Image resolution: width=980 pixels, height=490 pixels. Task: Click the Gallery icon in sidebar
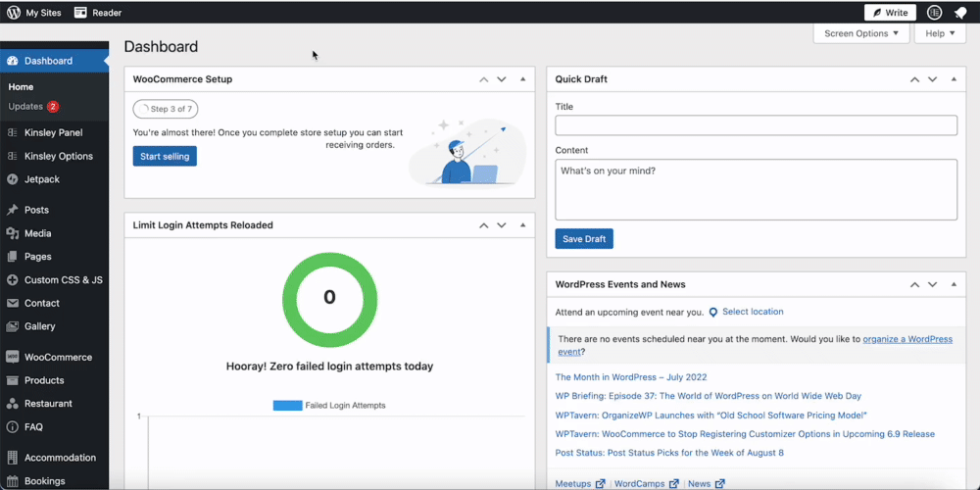point(12,326)
